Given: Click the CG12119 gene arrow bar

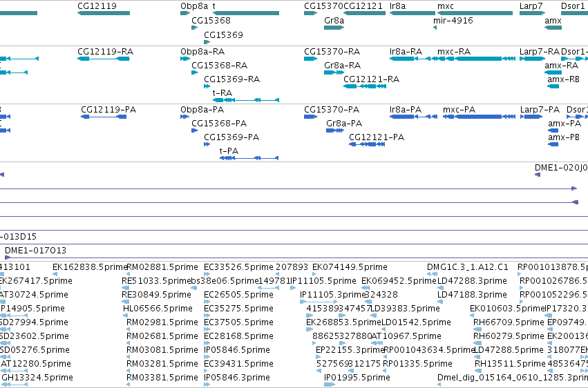Looking at the screenshot, I should tap(104, 13).
